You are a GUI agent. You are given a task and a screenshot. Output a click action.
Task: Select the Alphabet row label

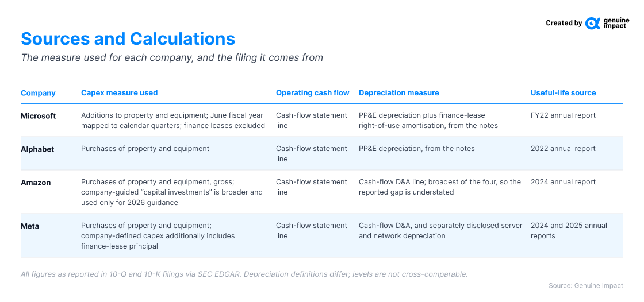37,149
